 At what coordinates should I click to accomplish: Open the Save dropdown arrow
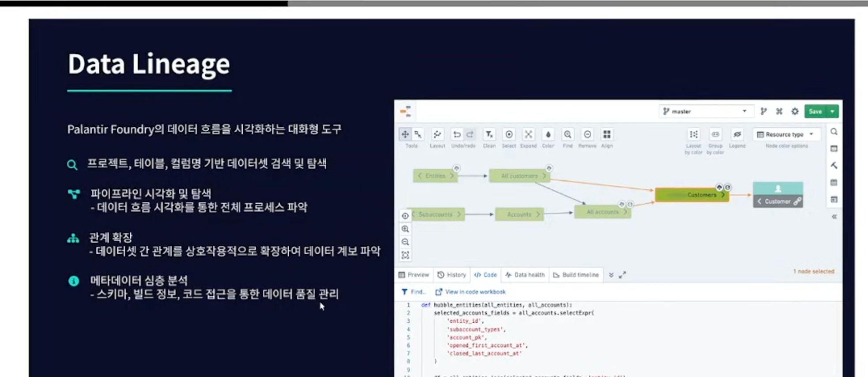click(832, 111)
